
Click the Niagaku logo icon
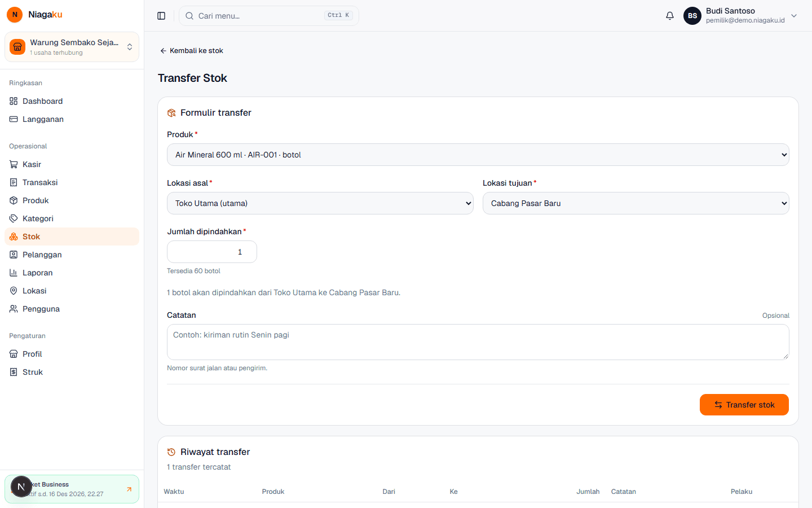15,15
